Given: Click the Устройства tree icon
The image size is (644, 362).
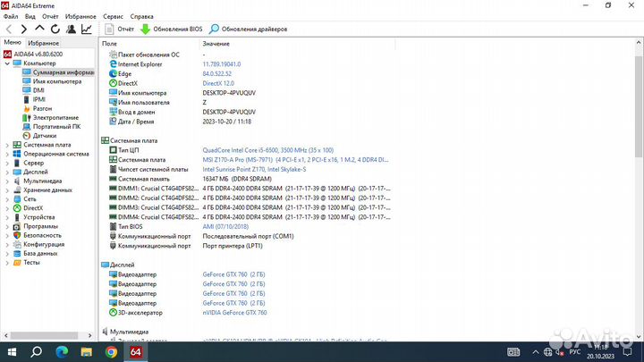Looking at the screenshot, I should [x=17, y=217].
